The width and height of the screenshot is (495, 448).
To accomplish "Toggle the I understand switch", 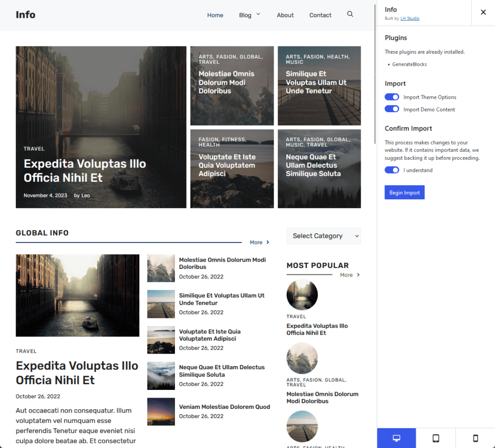I will tap(392, 170).
